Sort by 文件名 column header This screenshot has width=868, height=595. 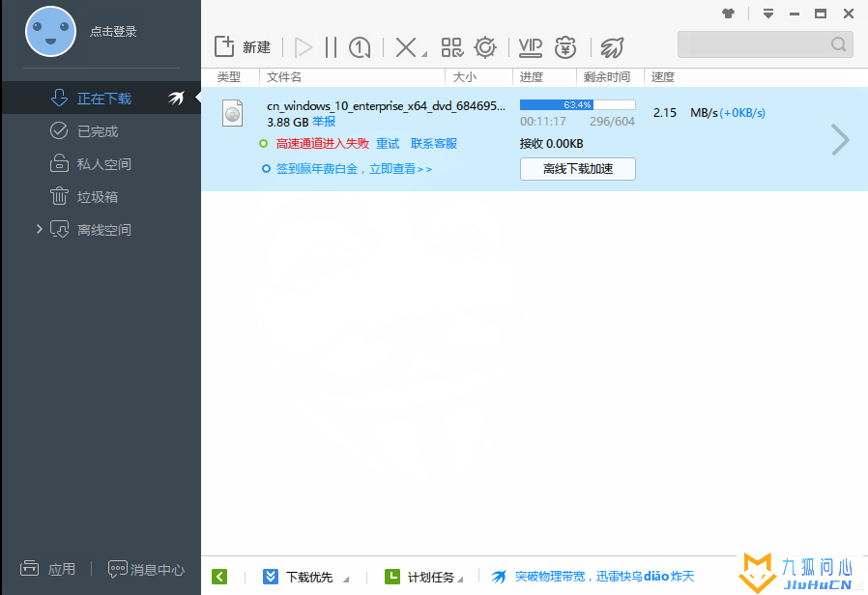(x=284, y=77)
